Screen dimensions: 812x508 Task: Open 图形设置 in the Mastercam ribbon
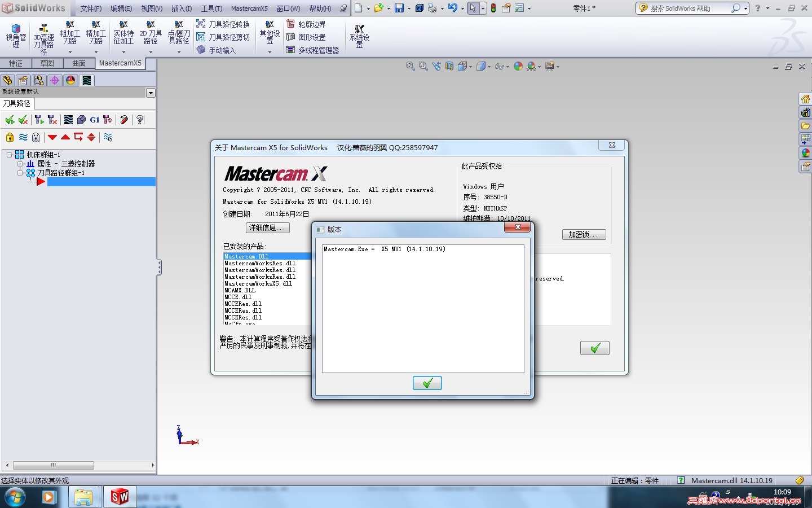(306, 37)
